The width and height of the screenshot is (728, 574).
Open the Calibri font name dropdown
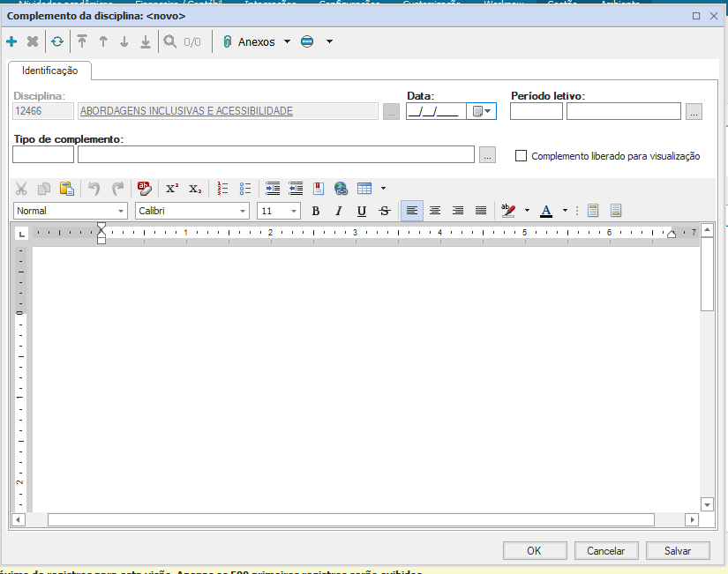243,211
